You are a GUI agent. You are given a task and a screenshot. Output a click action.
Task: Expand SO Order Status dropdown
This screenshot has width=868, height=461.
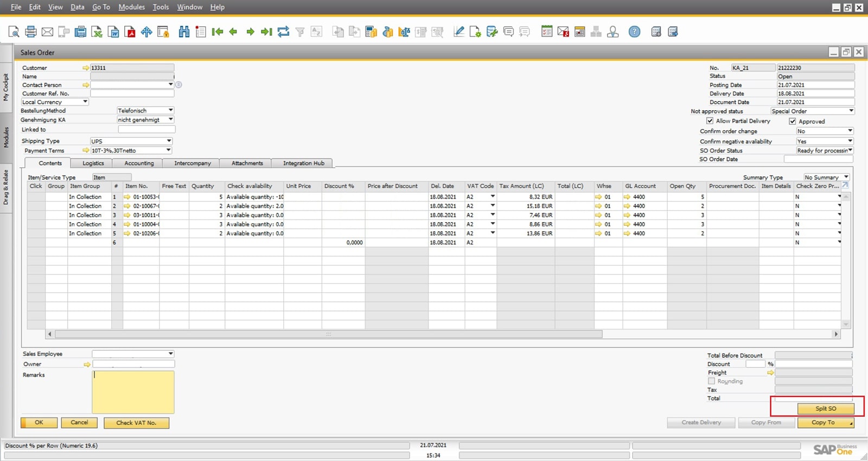coord(850,150)
